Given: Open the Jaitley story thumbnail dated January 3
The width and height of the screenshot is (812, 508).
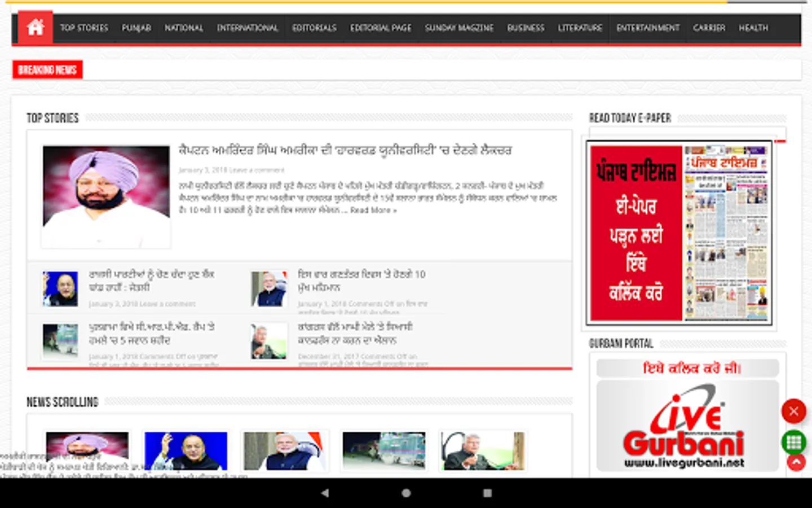Looking at the screenshot, I should [60, 288].
